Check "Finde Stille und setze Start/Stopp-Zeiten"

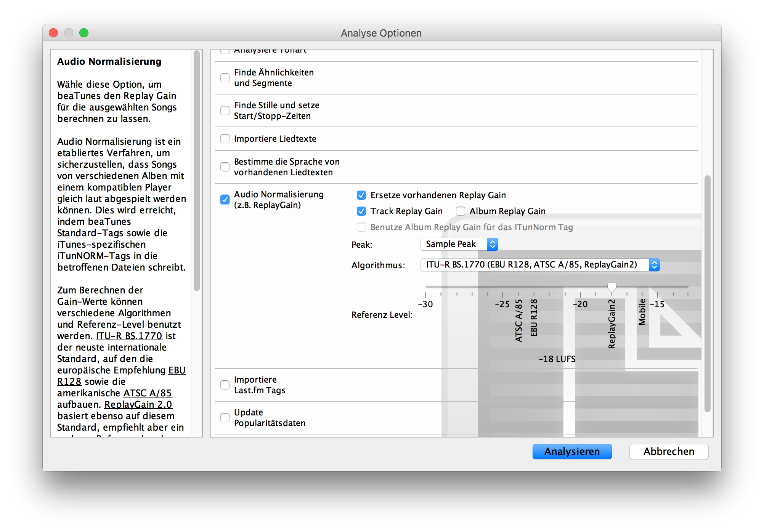pyautogui.click(x=225, y=110)
